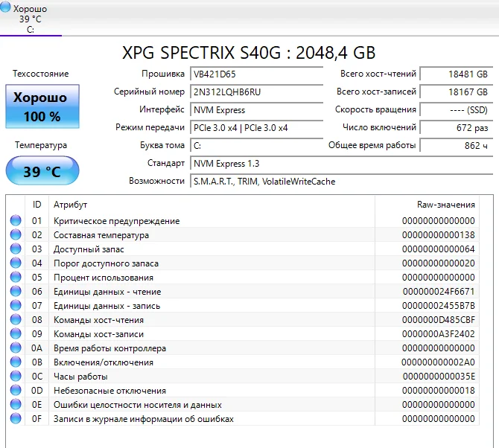Click the blue status orb beside Хорошо at top

click(x=5, y=7)
